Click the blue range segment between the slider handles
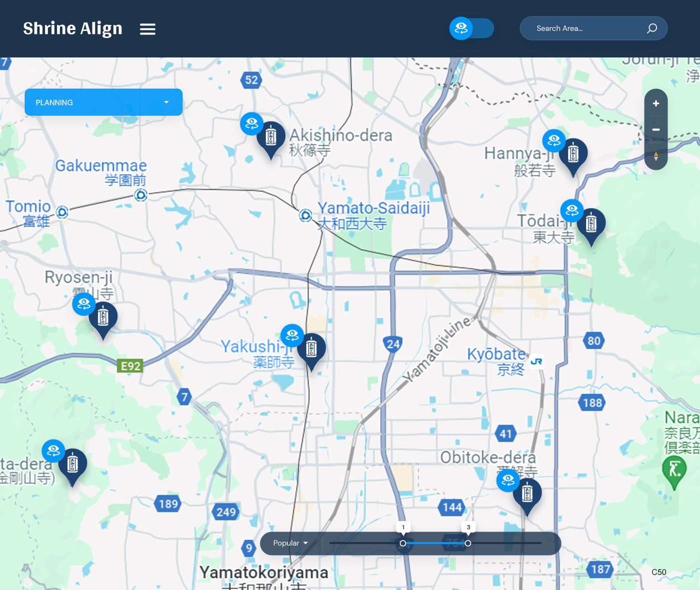This screenshot has height=590, width=700. [435, 543]
